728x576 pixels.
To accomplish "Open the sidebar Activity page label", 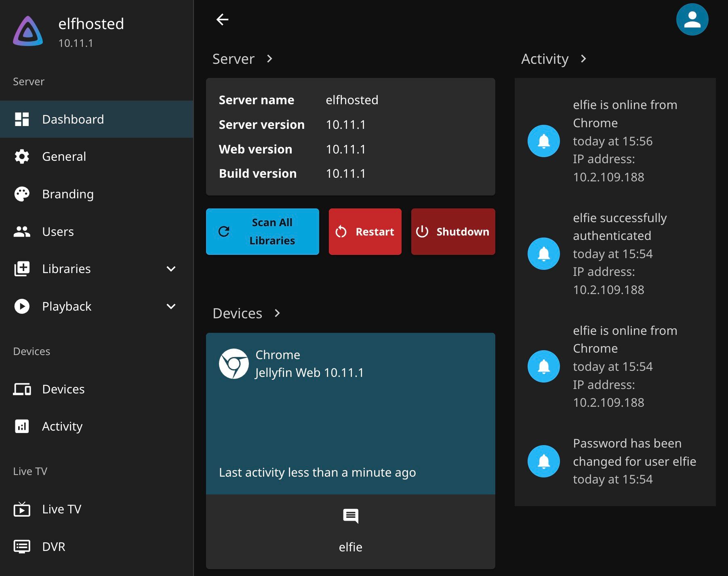I will pos(62,427).
